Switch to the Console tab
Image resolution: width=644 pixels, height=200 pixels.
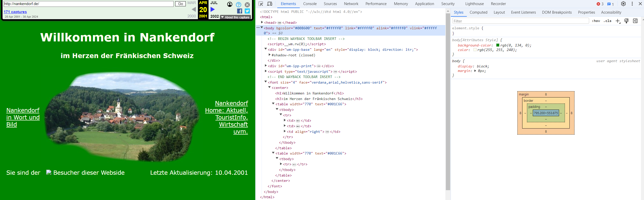point(310,4)
